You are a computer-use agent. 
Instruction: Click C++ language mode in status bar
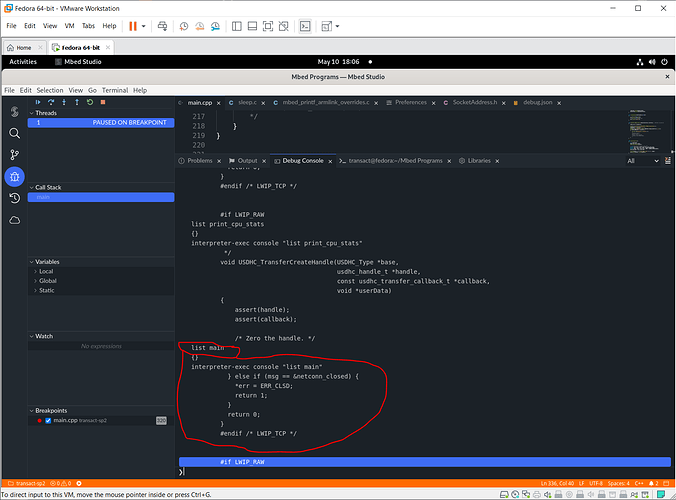click(639, 484)
